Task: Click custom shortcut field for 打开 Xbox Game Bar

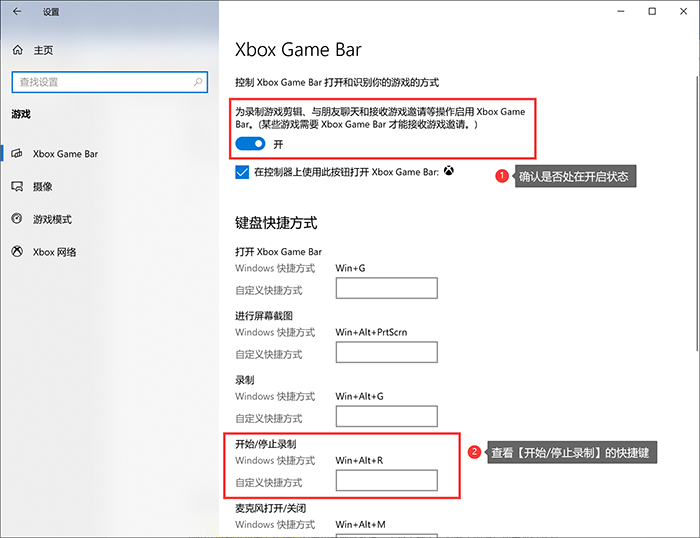Action: [x=387, y=288]
